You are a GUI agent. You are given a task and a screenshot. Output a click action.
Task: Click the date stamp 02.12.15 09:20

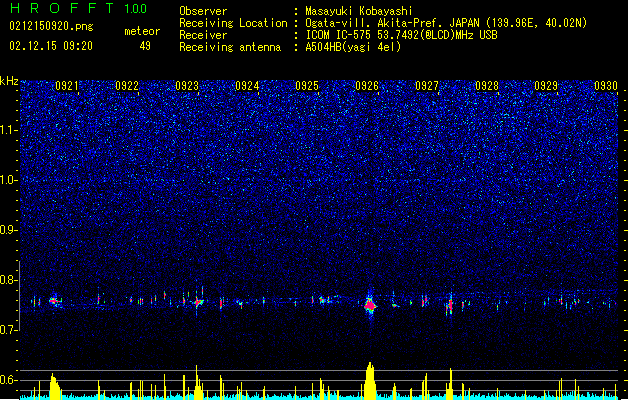[51, 46]
